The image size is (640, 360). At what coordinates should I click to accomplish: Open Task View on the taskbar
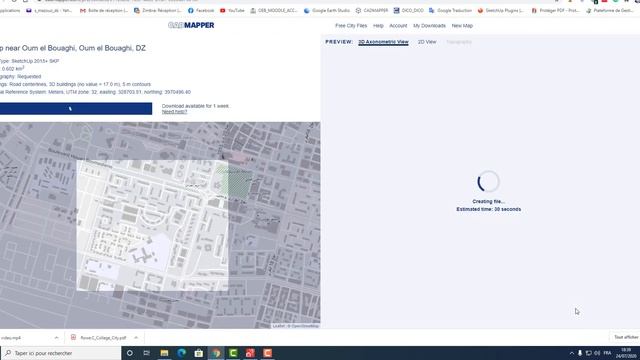(x=147, y=353)
